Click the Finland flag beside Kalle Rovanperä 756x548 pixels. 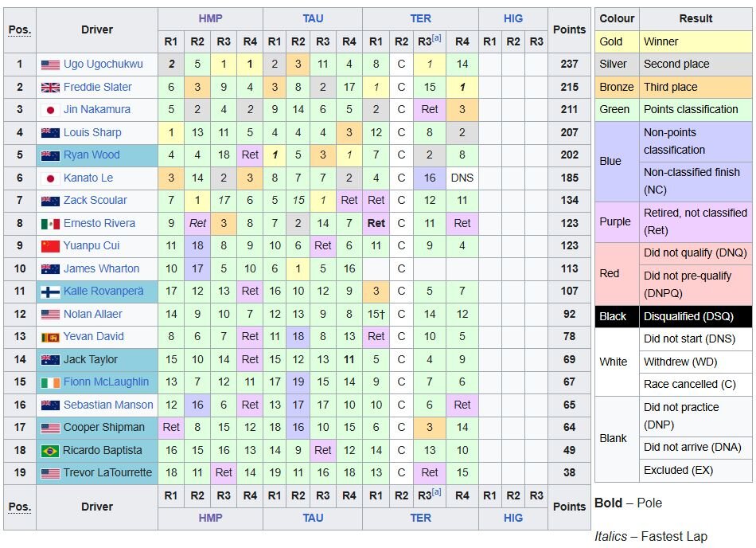point(50,292)
